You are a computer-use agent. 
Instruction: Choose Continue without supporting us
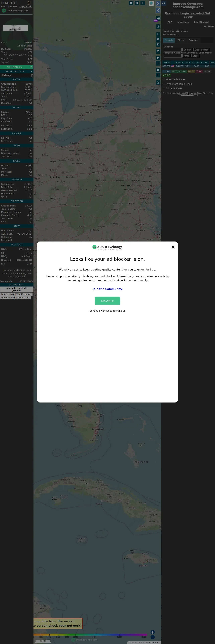(107, 311)
